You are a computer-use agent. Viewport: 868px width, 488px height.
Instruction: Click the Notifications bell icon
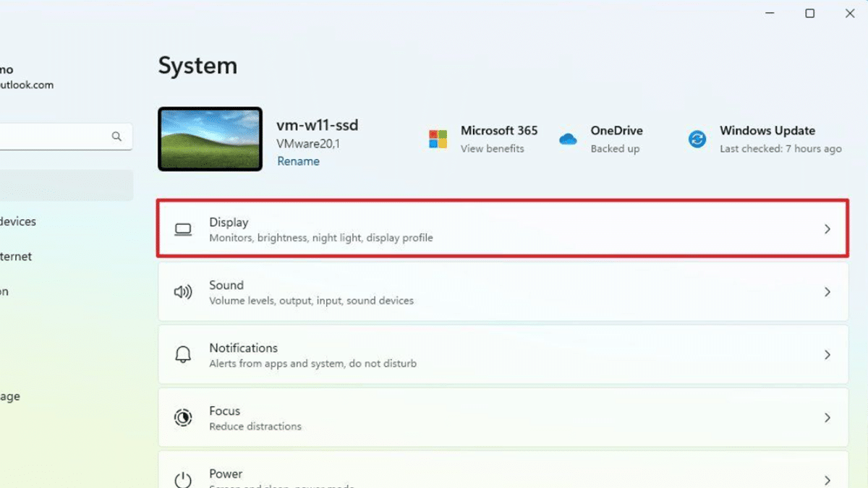point(183,355)
